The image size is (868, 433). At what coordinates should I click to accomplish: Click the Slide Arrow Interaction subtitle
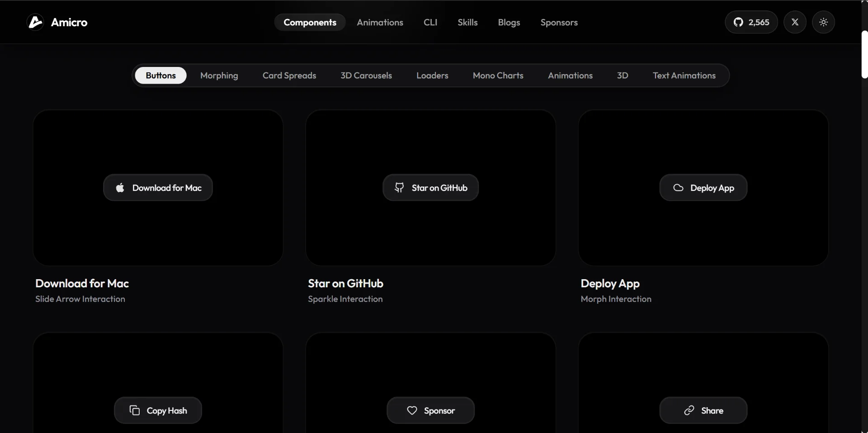click(x=80, y=299)
